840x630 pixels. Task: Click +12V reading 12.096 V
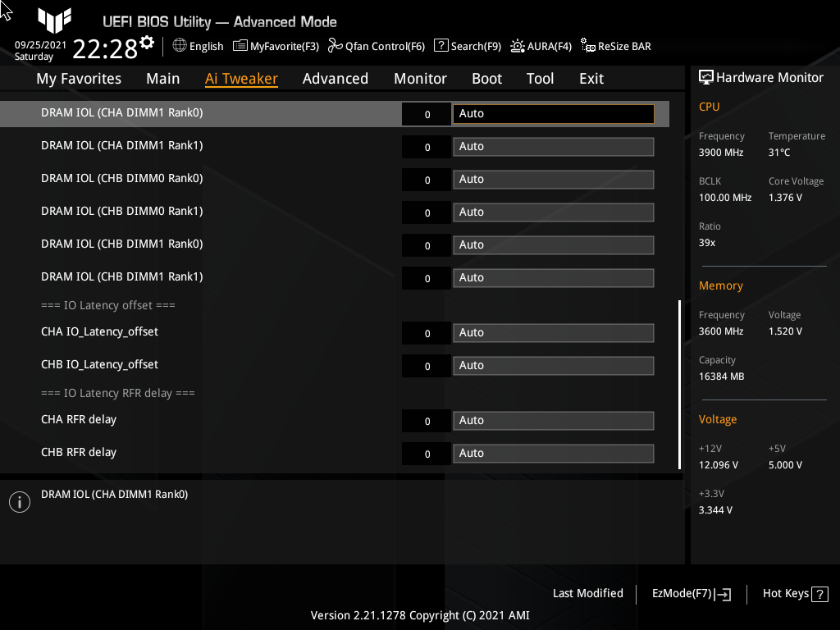pos(719,465)
